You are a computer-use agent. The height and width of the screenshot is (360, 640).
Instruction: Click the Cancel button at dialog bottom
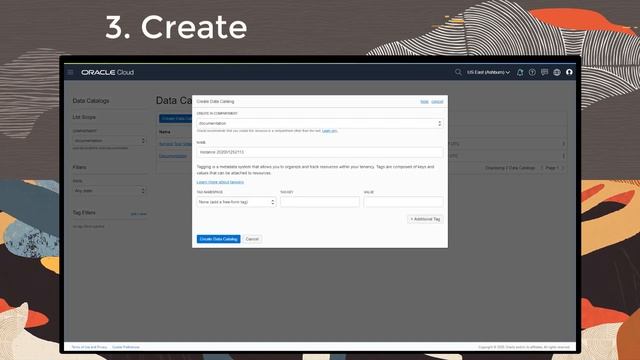[252, 239]
